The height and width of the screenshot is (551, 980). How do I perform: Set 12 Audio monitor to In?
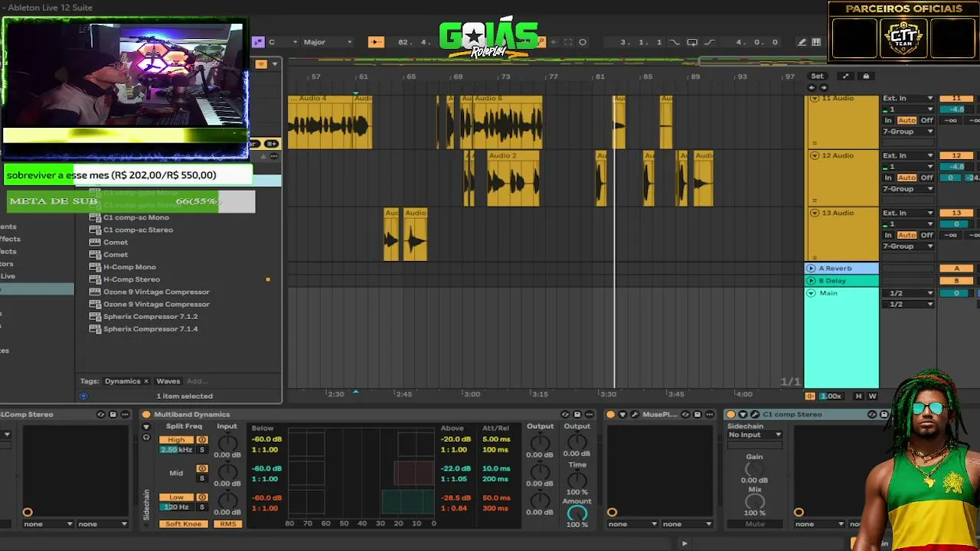tap(888, 178)
